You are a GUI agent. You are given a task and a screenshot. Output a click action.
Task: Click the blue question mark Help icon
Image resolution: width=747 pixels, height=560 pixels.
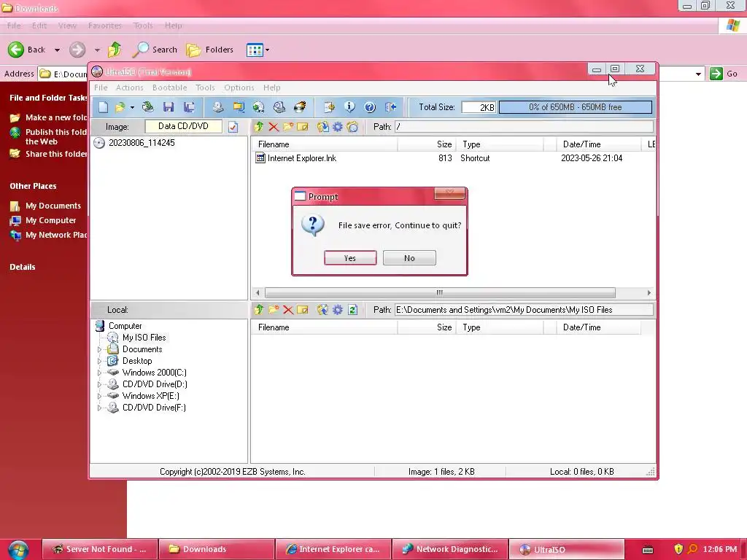[370, 107]
